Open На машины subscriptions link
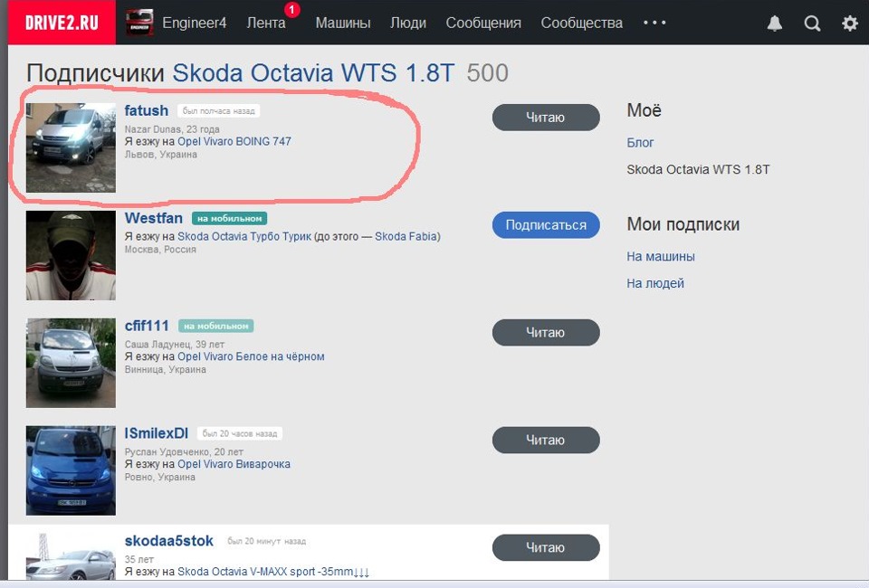869x588 pixels. pos(661,256)
